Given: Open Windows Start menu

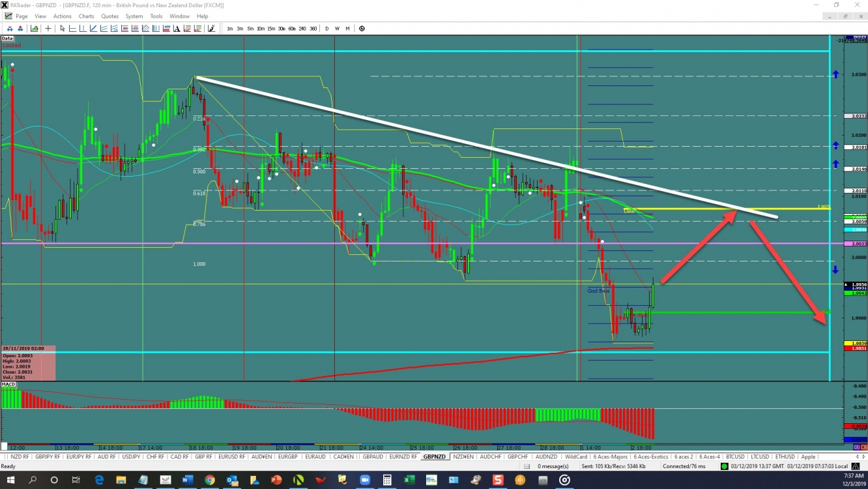Looking at the screenshot, I should (x=10, y=480).
